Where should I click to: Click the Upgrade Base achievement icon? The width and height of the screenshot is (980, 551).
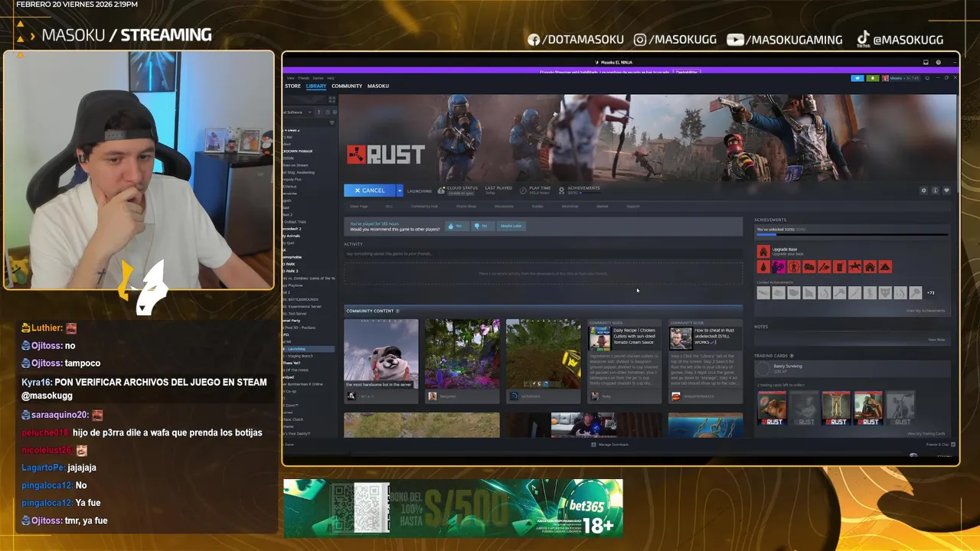point(763,251)
